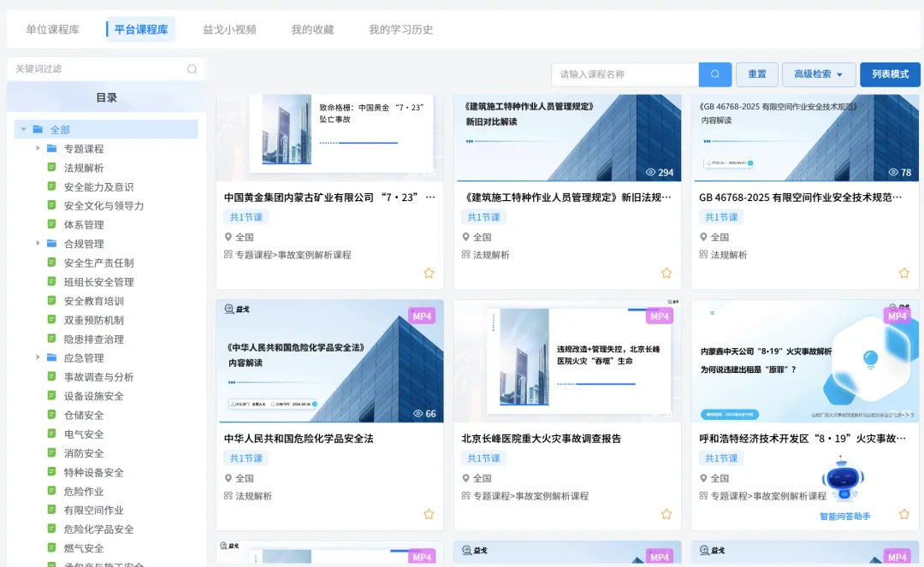Select 隐患排查治理 in the directory
Viewport: 924px width, 567px height.
pos(94,340)
